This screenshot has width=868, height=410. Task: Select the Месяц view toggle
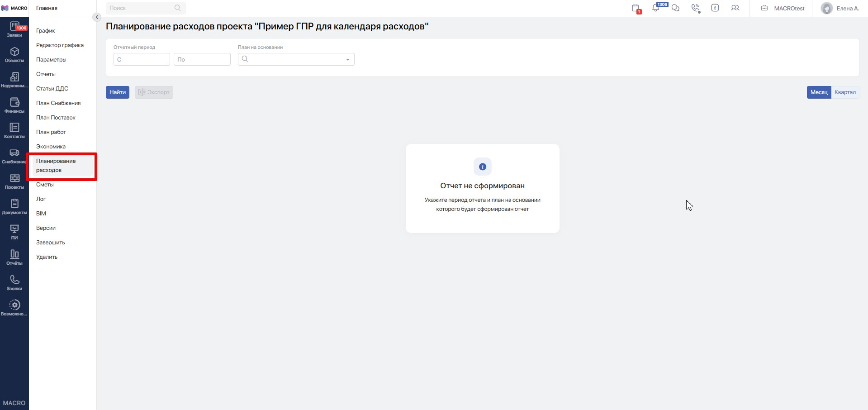coord(819,92)
